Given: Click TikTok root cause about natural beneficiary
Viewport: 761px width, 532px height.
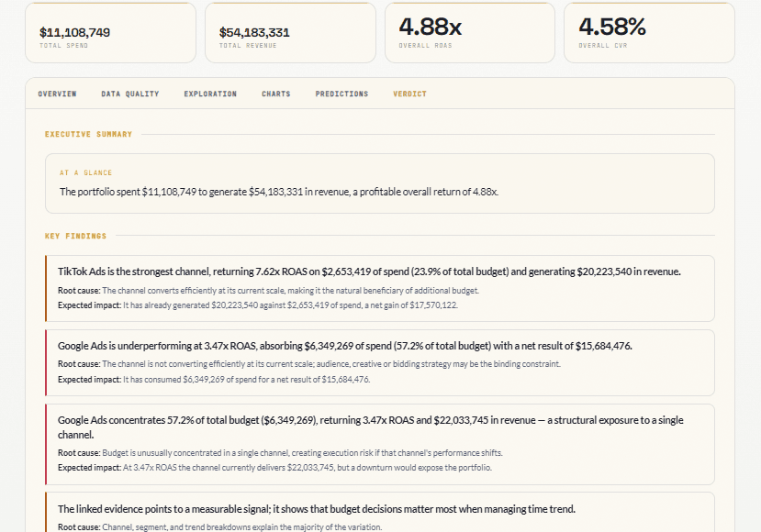Looking at the screenshot, I should tap(268, 291).
